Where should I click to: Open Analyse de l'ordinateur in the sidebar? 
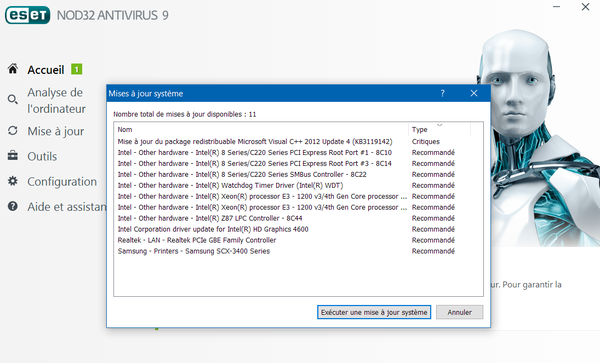(56, 101)
